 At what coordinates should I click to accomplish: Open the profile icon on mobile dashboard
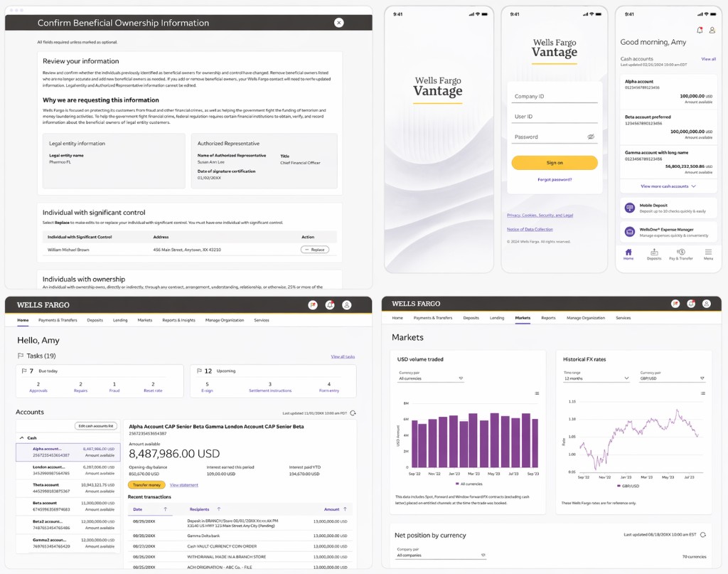click(712, 30)
